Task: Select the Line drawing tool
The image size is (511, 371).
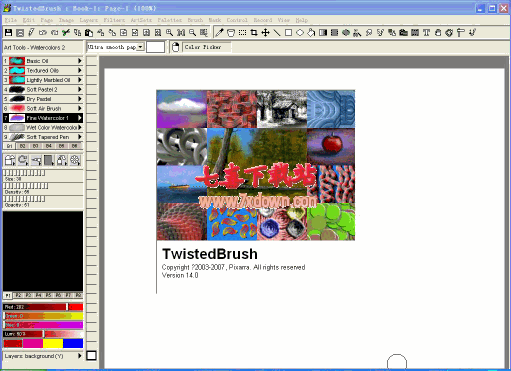Action: click(277, 33)
